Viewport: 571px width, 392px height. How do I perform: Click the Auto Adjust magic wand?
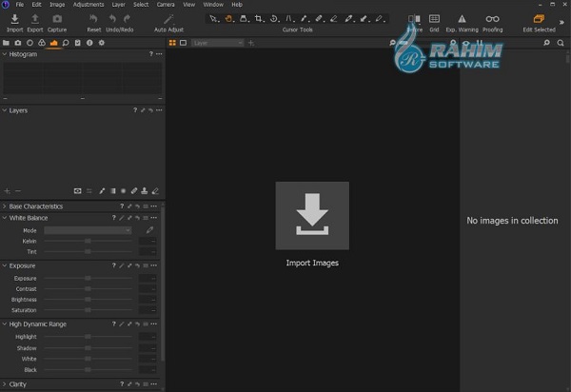click(168, 19)
